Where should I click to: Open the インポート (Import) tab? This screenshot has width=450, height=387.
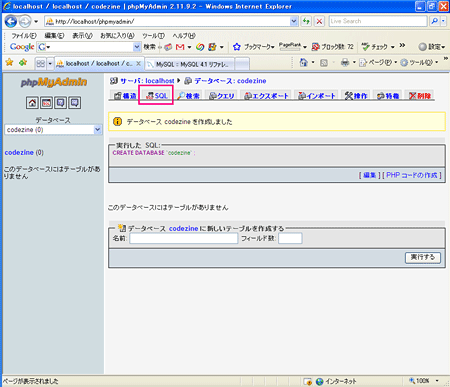[316, 96]
